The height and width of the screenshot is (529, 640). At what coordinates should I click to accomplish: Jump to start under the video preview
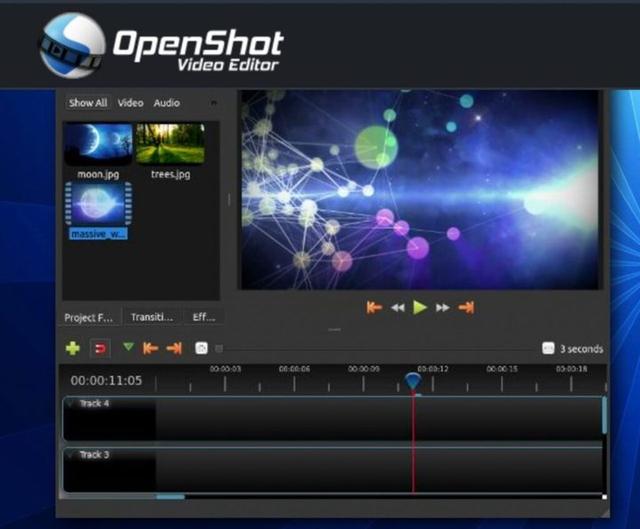(x=374, y=307)
